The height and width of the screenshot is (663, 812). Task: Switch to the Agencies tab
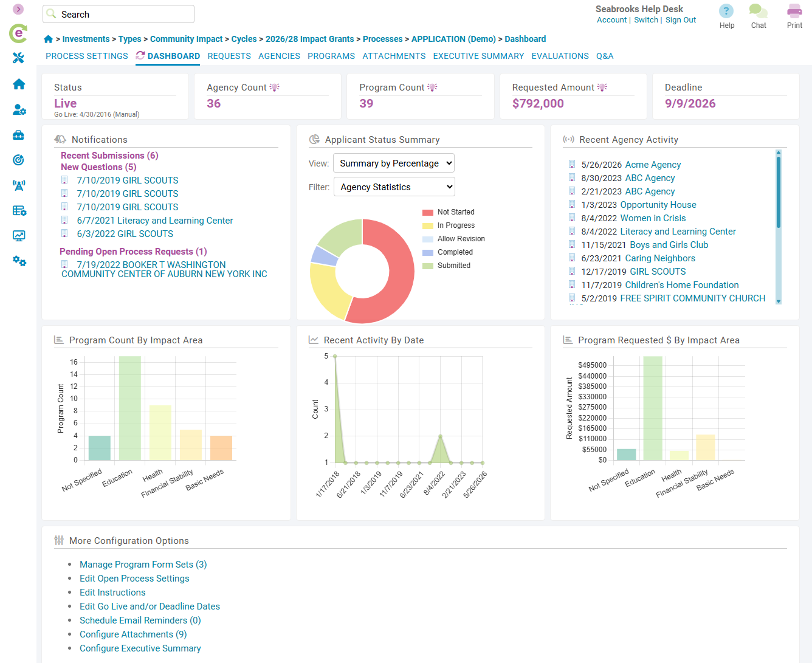pyautogui.click(x=279, y=56)
